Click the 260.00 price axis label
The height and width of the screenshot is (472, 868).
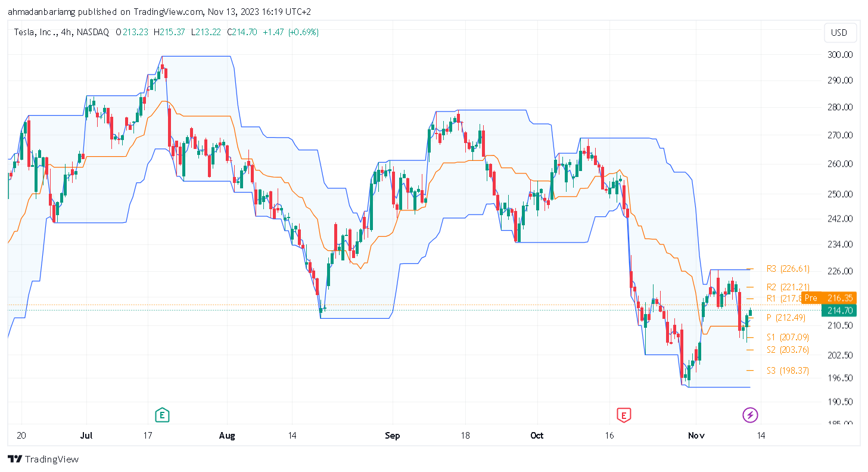(840, 164)
